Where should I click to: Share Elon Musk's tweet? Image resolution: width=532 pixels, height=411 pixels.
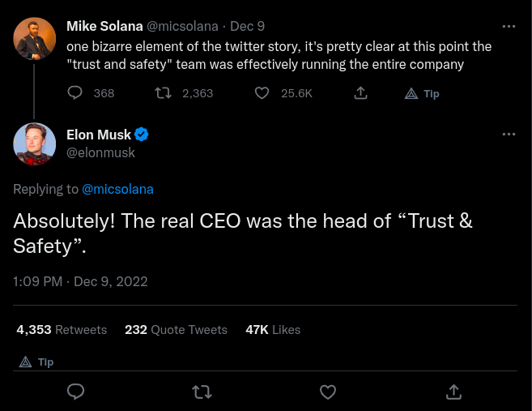coord(454,392)
